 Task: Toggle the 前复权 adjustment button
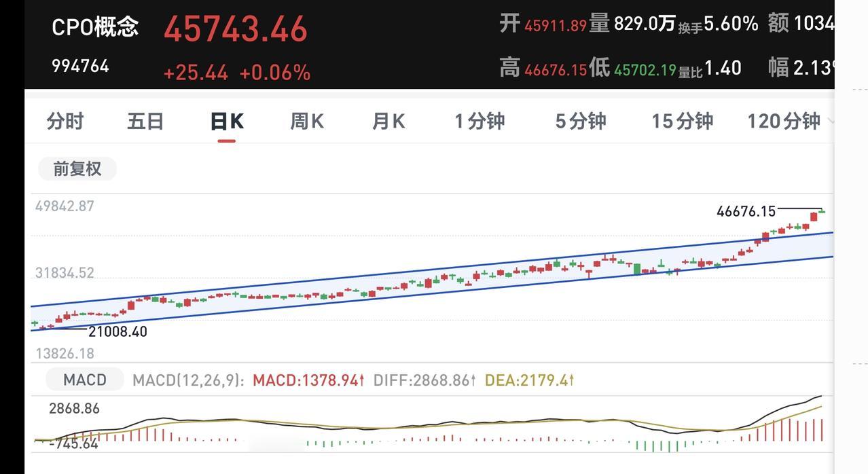[x=77, y=169]
